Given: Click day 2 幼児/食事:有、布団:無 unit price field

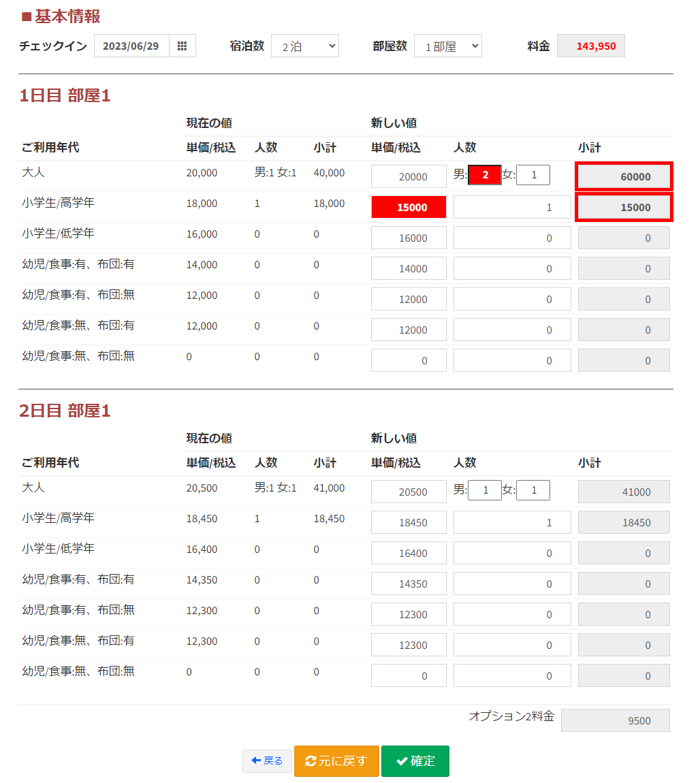Looking at the screenshot, I should (x=409, y=614).
